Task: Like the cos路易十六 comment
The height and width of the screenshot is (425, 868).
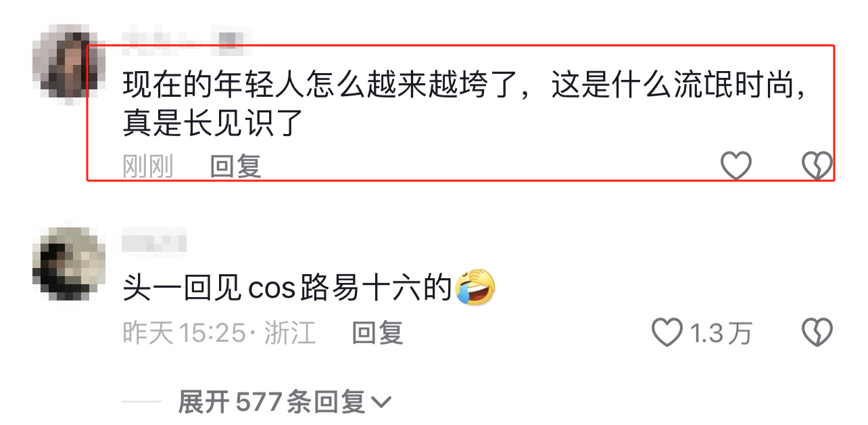Action: 667,332
